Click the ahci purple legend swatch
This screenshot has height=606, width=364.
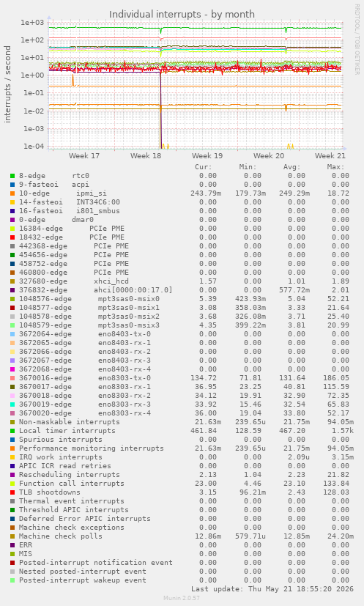click(12, 290)
